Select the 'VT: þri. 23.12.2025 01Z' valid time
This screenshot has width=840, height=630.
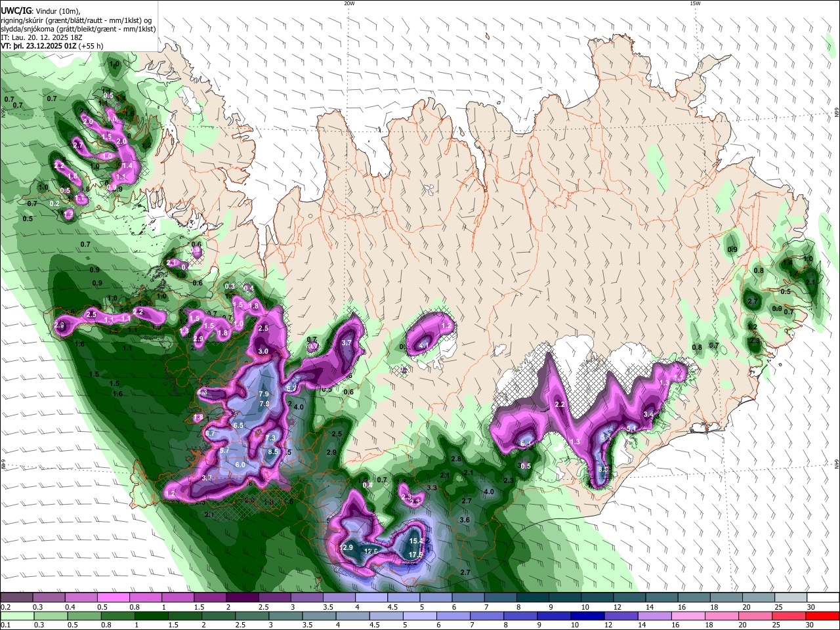38,46
